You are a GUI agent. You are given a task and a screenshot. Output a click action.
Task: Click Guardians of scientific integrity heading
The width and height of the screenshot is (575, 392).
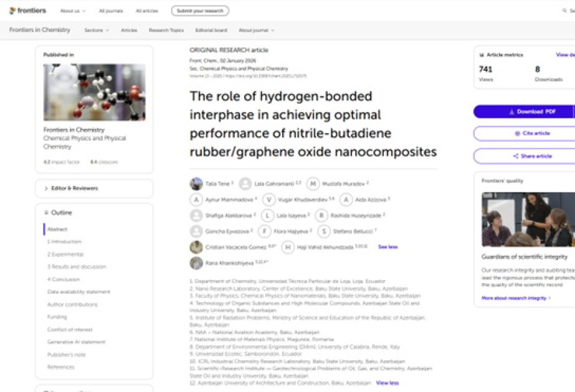click(x=525, y=257)
